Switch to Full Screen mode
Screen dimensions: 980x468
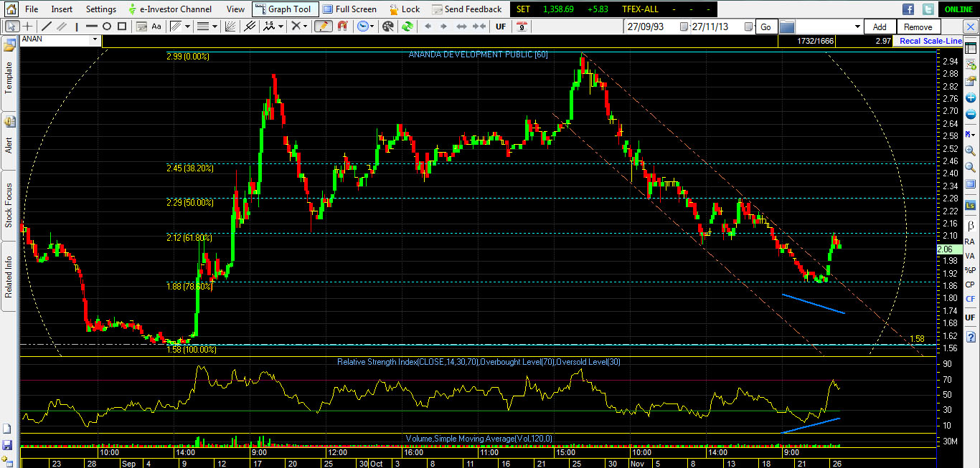pyautogui.click(x=349, y=9)
